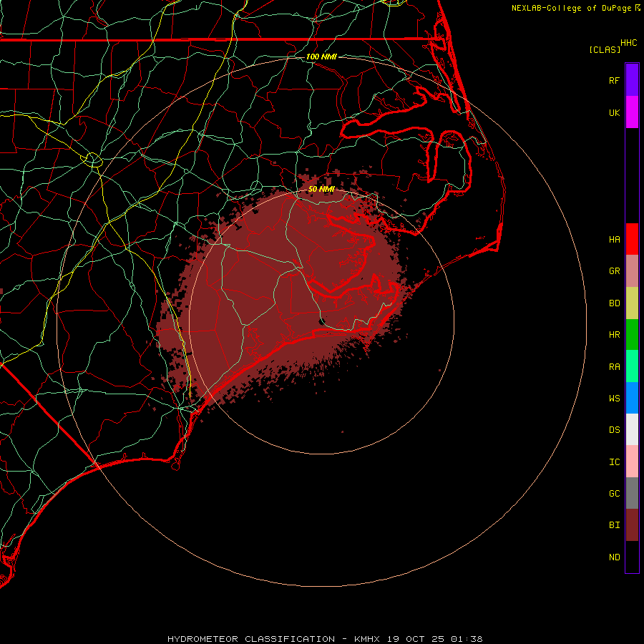Image resolution: width=644 pixels, height=644 pixels.
Task: Click the WS legend label
Action: 615,398
